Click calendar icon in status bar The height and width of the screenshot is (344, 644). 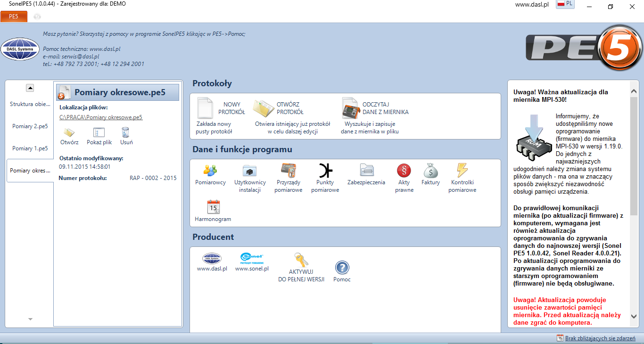click(560, 338)
